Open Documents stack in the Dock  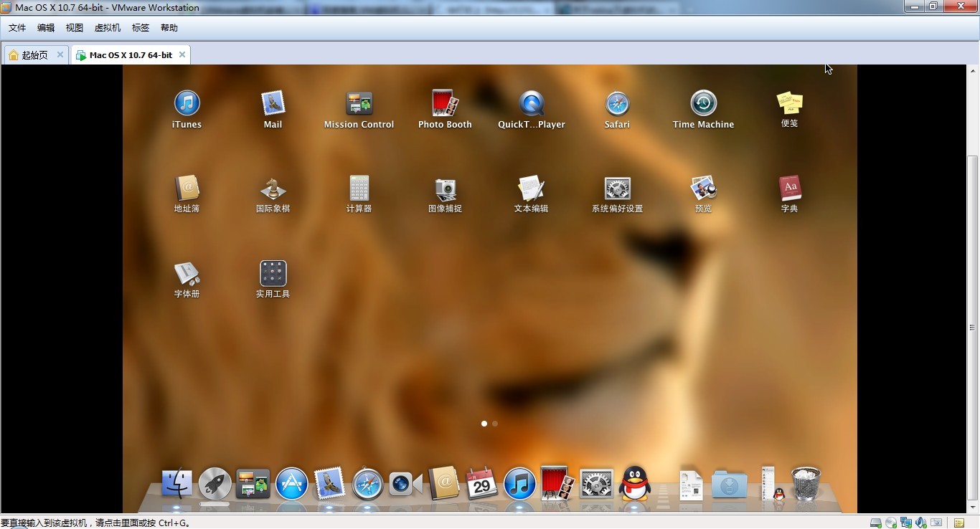[x=691, y=485]
